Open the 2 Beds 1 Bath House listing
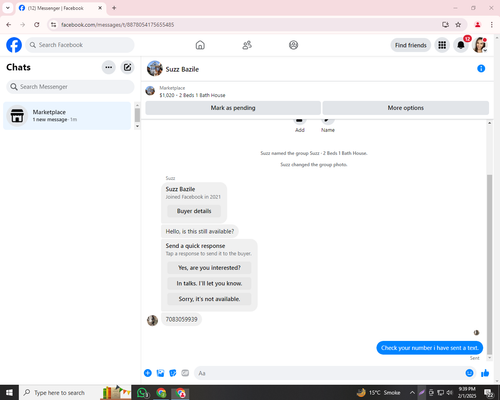The height and width of the screenshot is (400, 500). (192, 95)
